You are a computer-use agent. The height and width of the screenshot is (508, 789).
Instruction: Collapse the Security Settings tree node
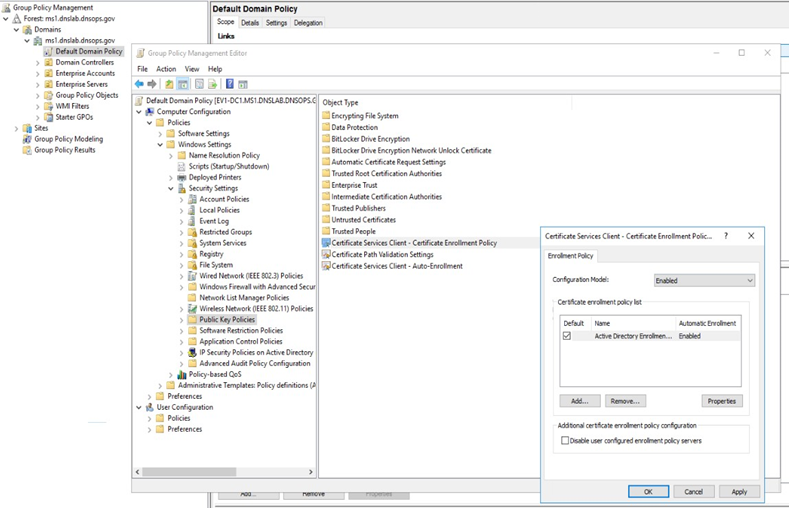coord(171,188)
